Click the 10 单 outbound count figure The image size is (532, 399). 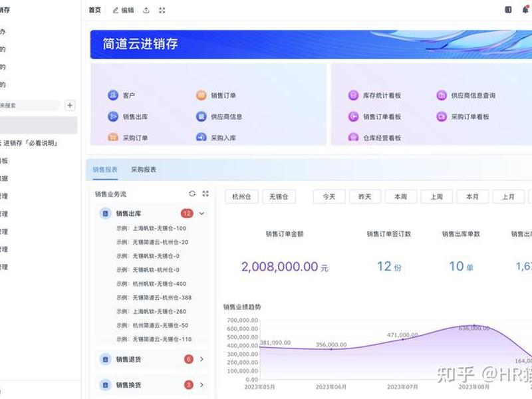pyautogui.click(x=461, y=267)
